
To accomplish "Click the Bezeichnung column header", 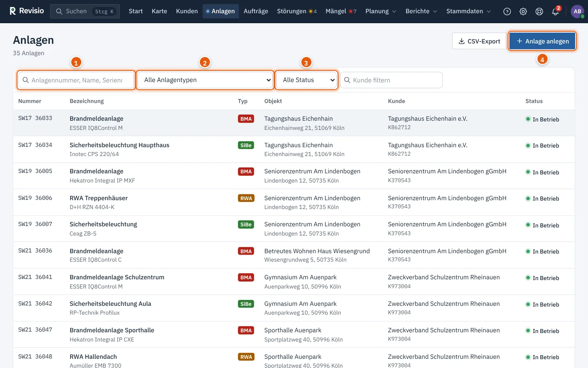I will point(87,101).
